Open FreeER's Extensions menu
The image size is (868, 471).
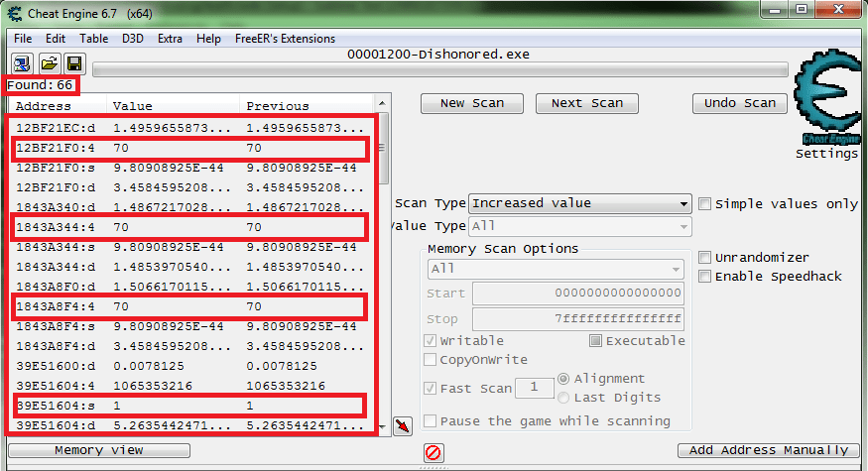point(285,39)
